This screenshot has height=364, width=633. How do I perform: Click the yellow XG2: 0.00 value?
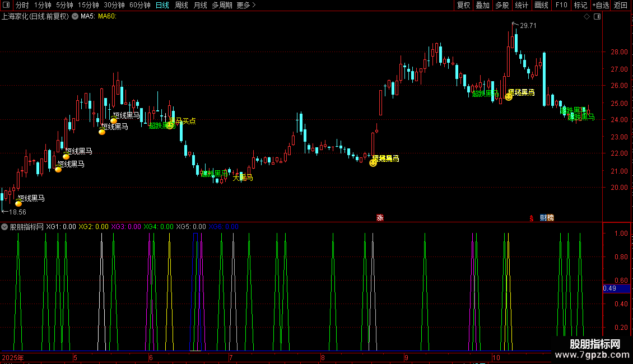click(x=93, y=227)
